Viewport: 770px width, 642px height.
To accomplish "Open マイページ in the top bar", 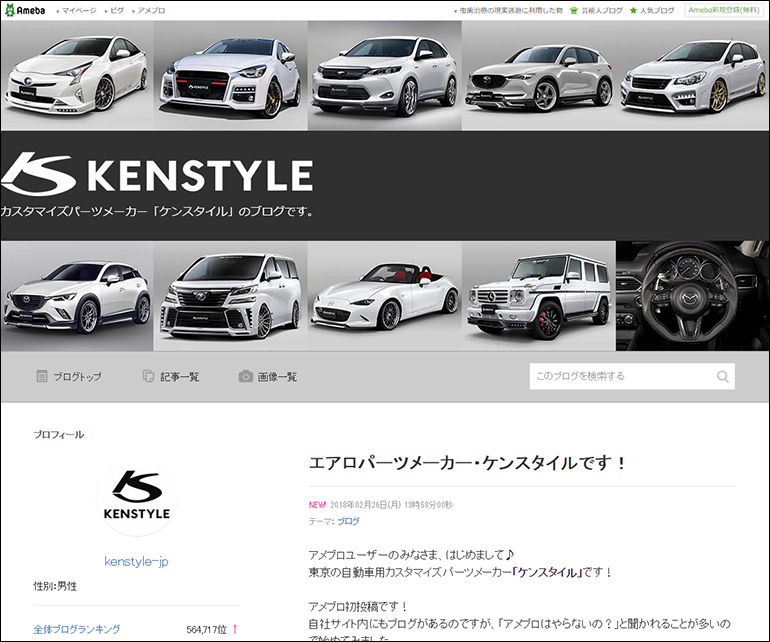I will point(79,10).
